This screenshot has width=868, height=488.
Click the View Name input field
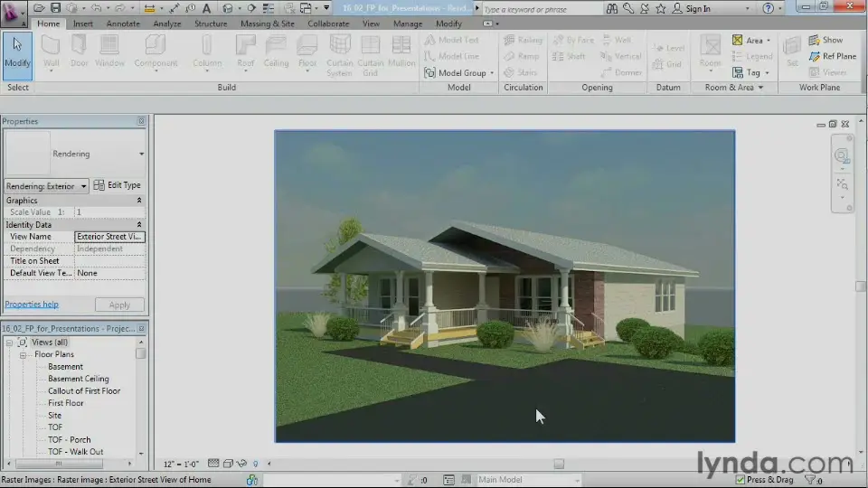(109, 237)
